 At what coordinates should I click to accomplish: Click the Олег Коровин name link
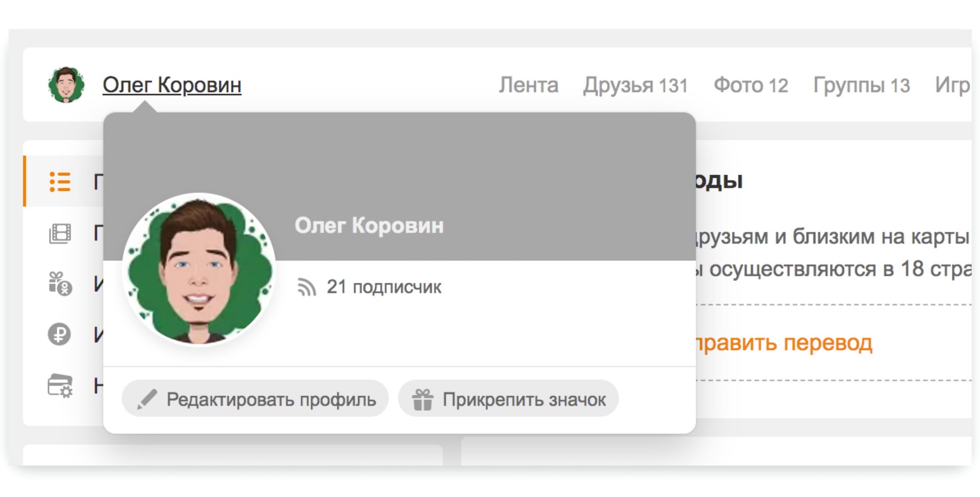[173, 85]
